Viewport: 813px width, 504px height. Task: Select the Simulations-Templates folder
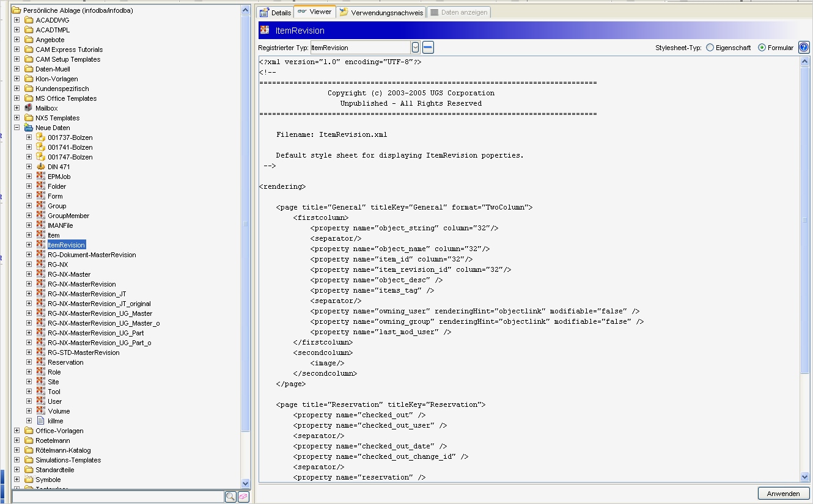(x=68, y=460)
